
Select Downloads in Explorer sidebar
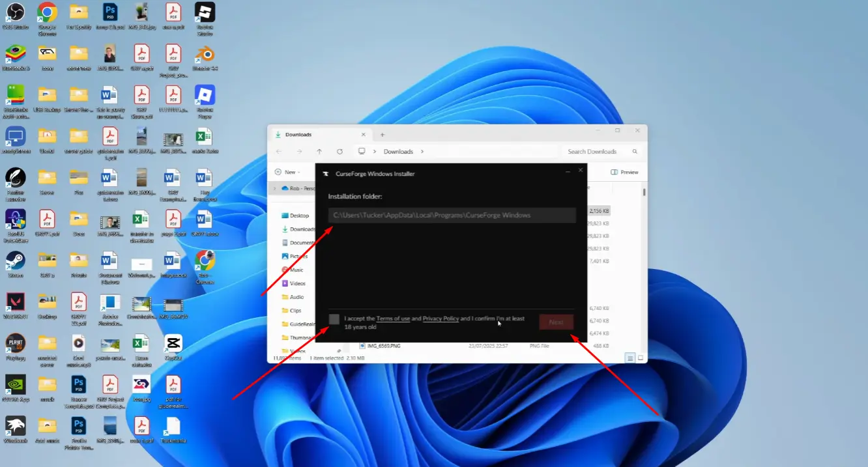298,229
